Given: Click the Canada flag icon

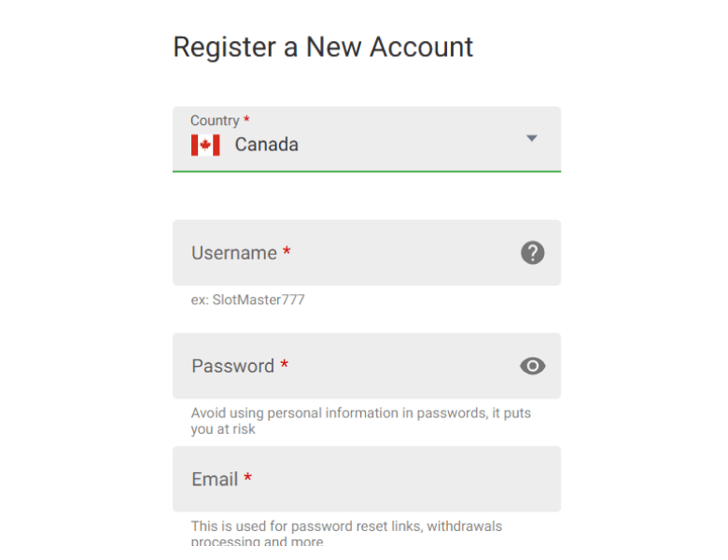Looking at the screenshot, I should (x=205, y=145).
